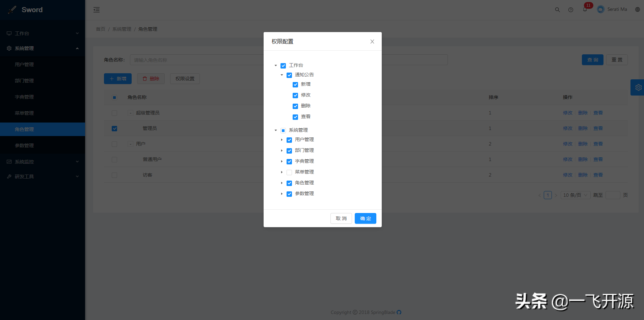Image resolution: width=644 pixels, height=320 pixels.
Task: Click the 确定 button in dialog
Action: pyautogui.click(x=366, y=218)
